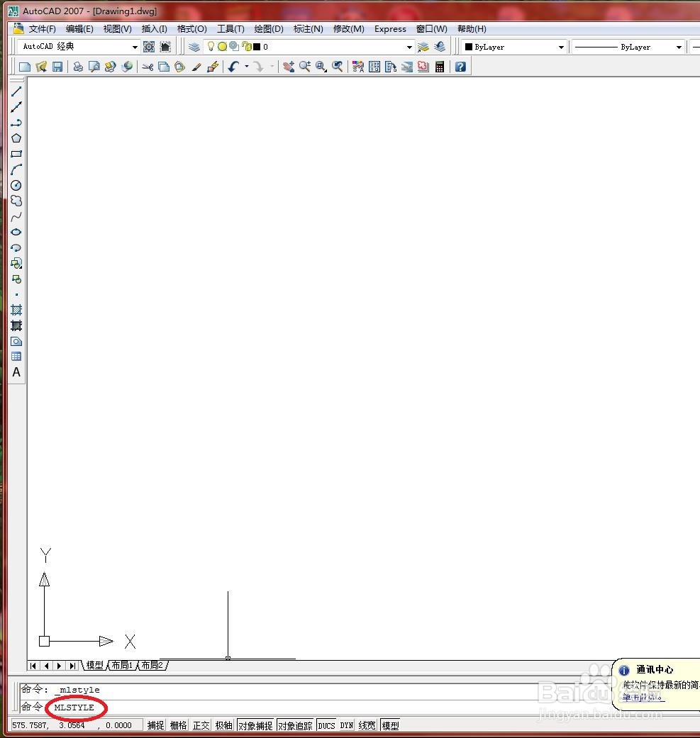Click the Match Properties brush icon
Screen dimensions: 700x738
click(196, 67)
